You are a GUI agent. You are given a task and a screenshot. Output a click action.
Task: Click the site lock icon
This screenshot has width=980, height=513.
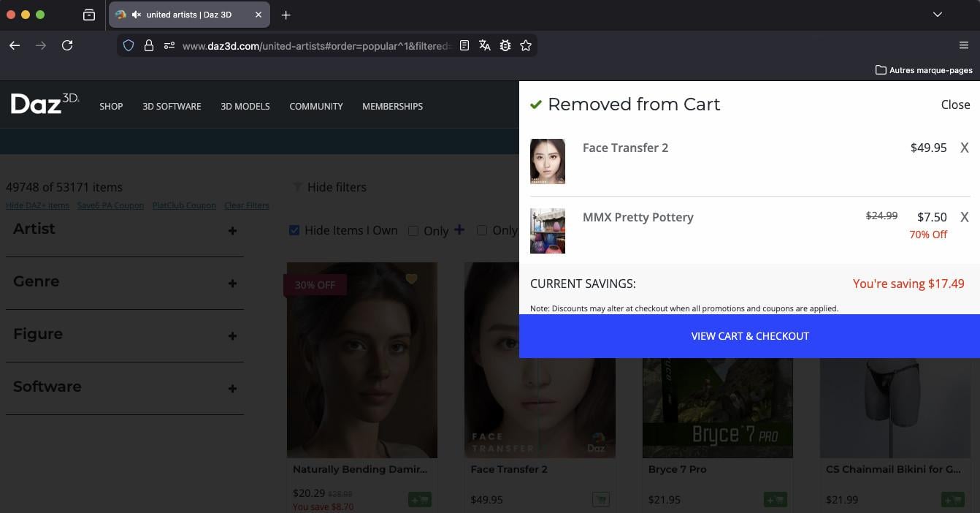(x=149, y=45)
